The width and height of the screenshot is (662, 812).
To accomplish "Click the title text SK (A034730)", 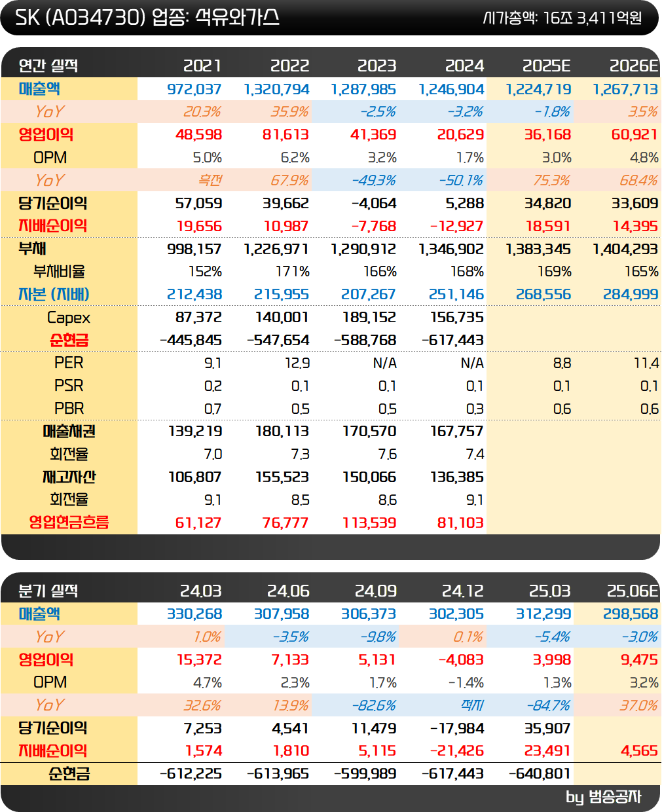I will tap(80, 17).
